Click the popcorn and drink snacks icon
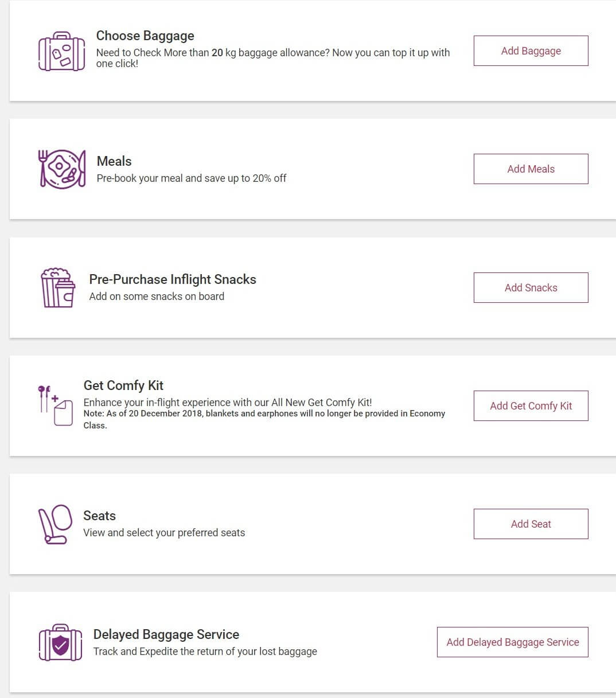Viewport: 616px width, 698px height. [58, 287]
